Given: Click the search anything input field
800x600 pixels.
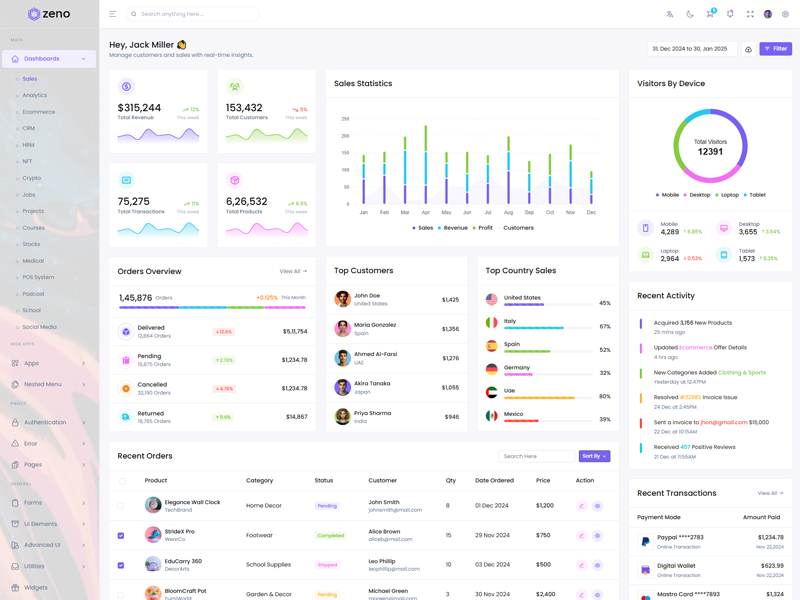Looking at the screenshot, I should pos(195,14).
